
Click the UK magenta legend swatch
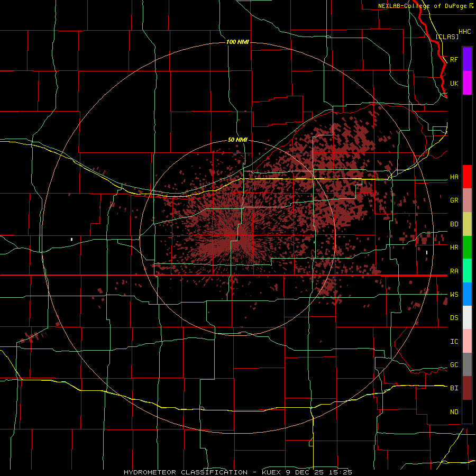467,83
